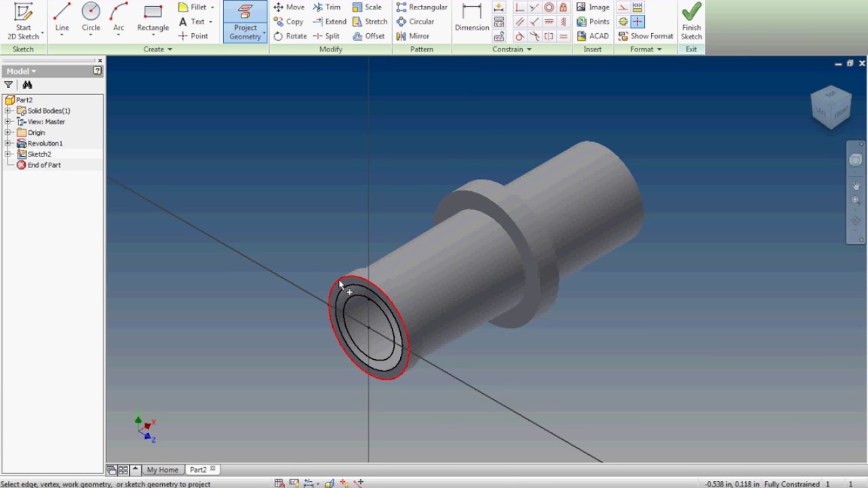This screenshot has height=488, width=868.
Task: Select the Line sketch tool
Action: [x=62, y=18]
